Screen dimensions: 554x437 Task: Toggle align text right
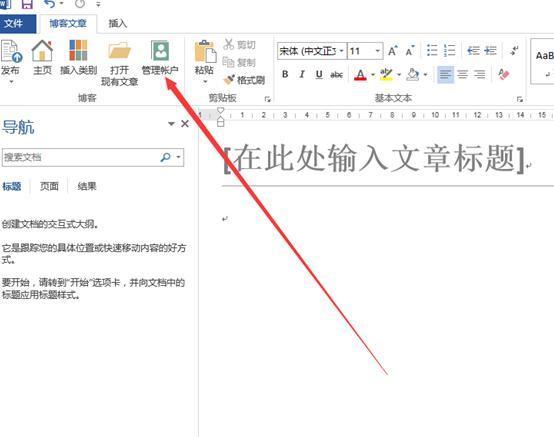479,75
